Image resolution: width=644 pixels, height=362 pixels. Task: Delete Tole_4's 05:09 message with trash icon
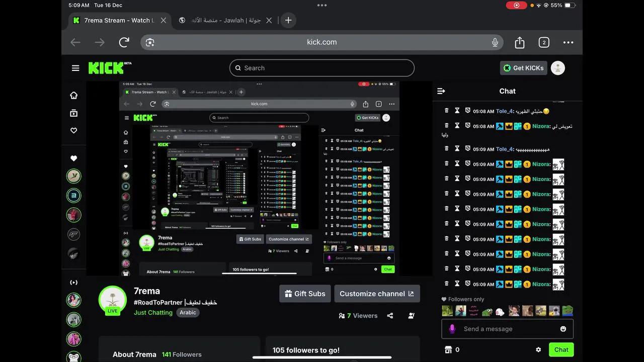coord(446,149)
